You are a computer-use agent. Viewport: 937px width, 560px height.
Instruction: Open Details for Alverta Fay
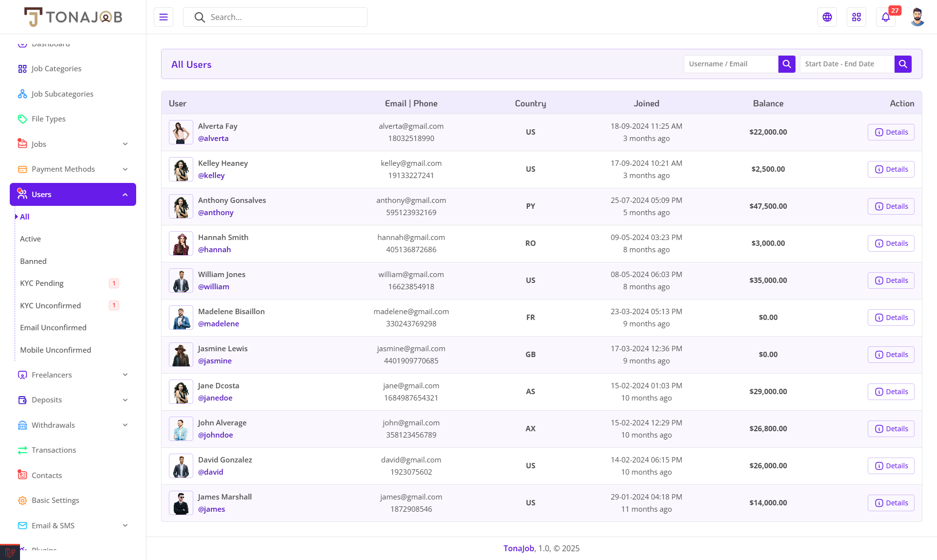click(x=891, y=132)
